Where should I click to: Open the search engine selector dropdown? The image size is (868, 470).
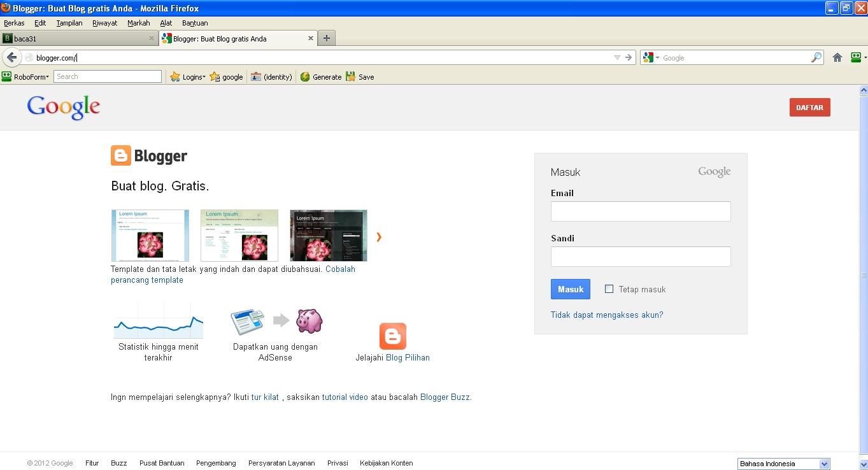pos(651,57)
